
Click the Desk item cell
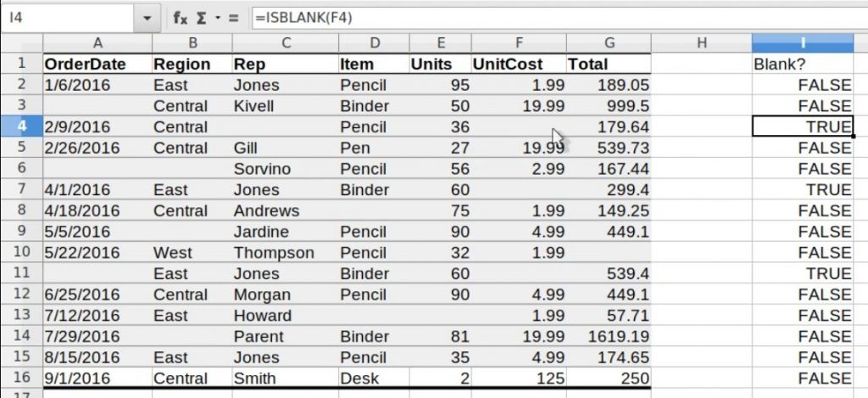pyautogui.click(x=374, y=378)
